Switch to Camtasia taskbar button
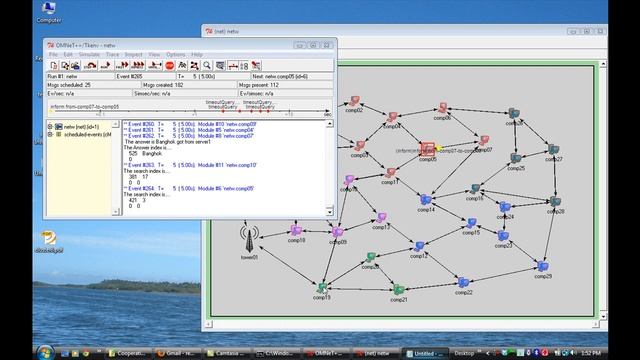Viewport: 640px width, 360px height. point(226,353)
